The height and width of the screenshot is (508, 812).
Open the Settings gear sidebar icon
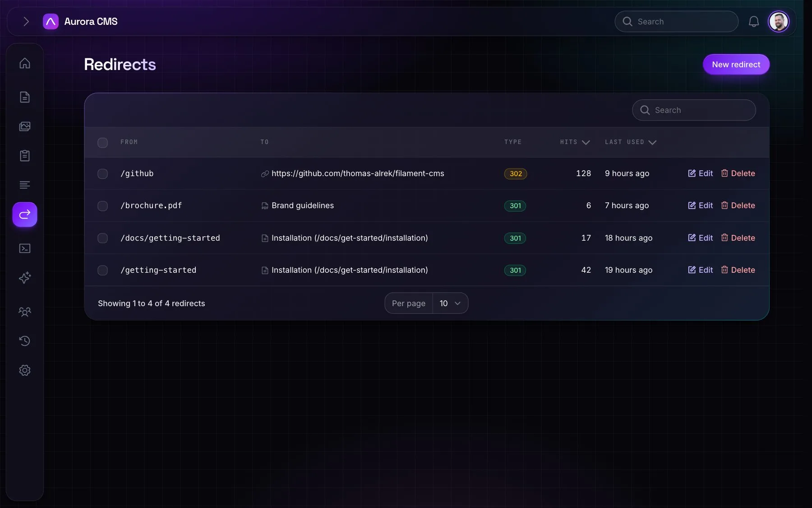(x=25, y=370)
